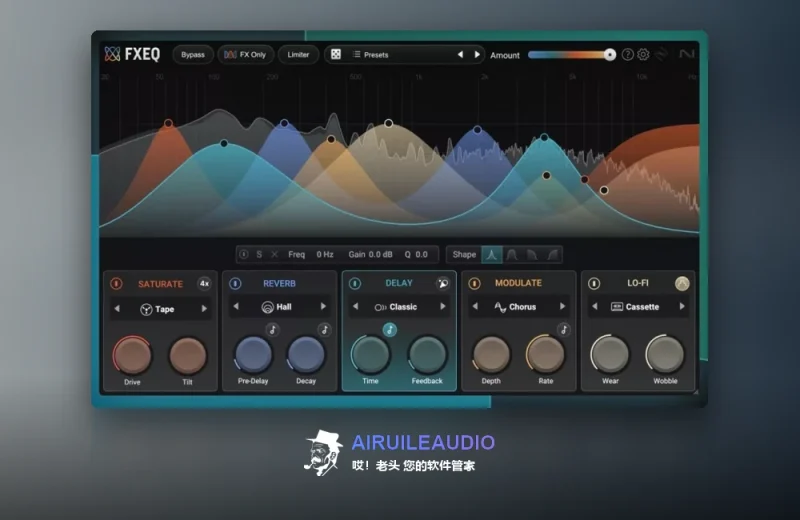
Task: Next Lo-Fi type after Cassette
Action: (x=682, y=306)
